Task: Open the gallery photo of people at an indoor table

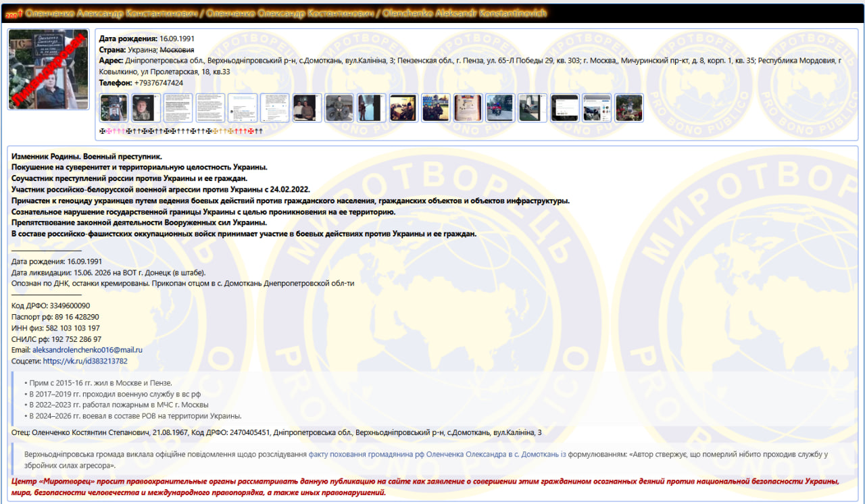Action: click(403, 108)
